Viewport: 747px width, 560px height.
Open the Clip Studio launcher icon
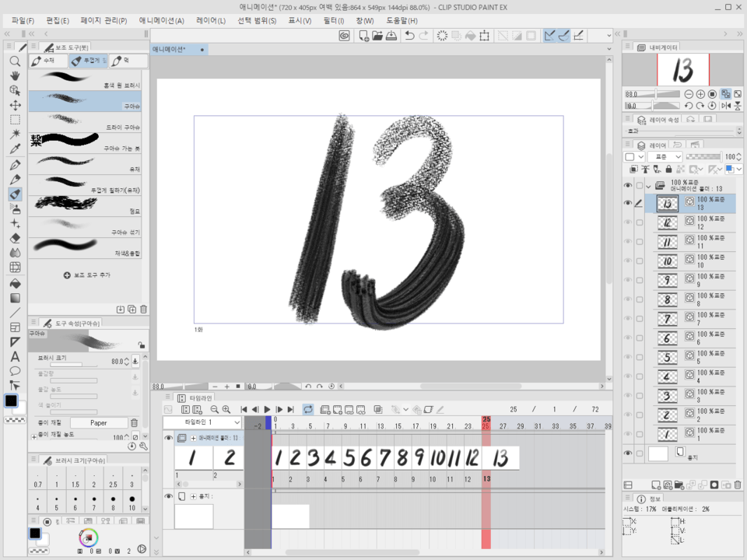(344, 36)
